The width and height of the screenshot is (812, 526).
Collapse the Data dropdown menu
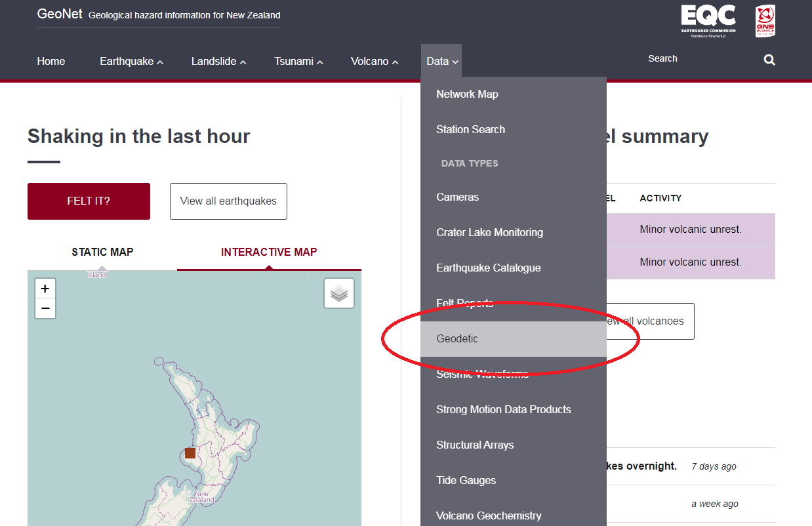point(442,61)
